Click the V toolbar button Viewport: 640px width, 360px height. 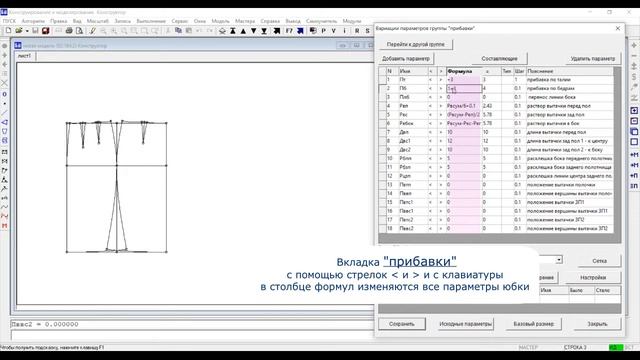click(334, 31)
